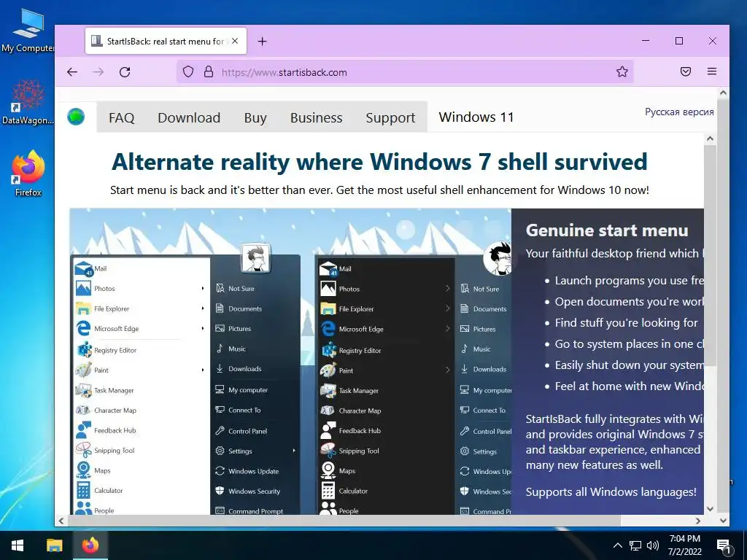
Task: Click the horizontal scrollbar left arrow
Action: (x=61, y=521)
